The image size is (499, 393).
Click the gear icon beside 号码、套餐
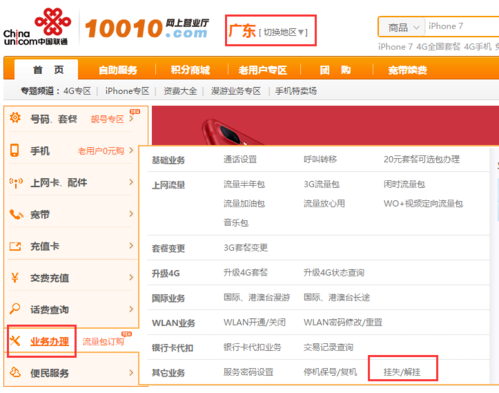pyautogui.click(x=15, y=118)
